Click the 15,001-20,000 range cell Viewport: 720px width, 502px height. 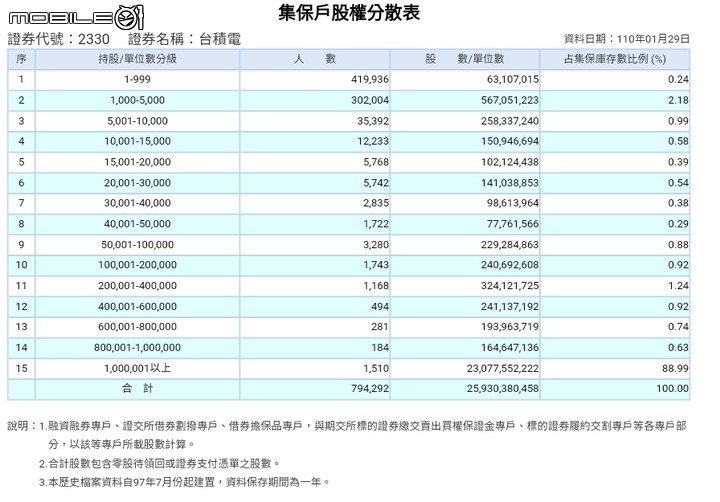click(x=137, y=162)
